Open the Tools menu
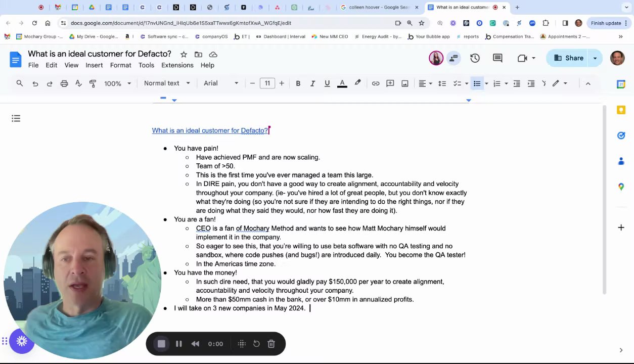The width and height of the screenshot is (634, 364). (x=146, y=65)
